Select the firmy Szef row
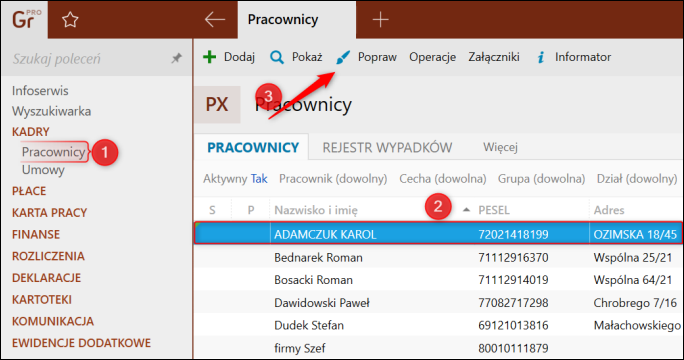The height and width of the screenshot is (360, 684). 438,348
